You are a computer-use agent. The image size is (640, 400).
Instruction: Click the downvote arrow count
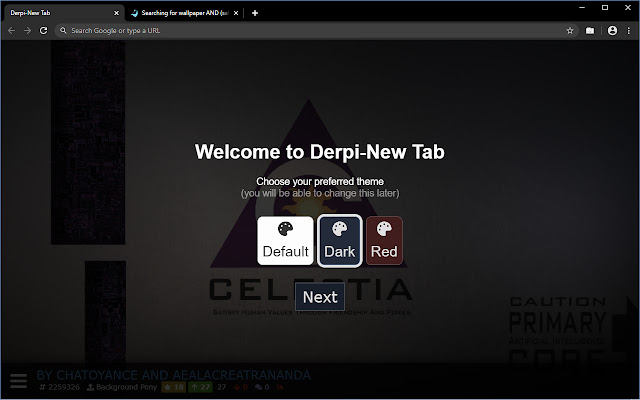tap(241, 387)
